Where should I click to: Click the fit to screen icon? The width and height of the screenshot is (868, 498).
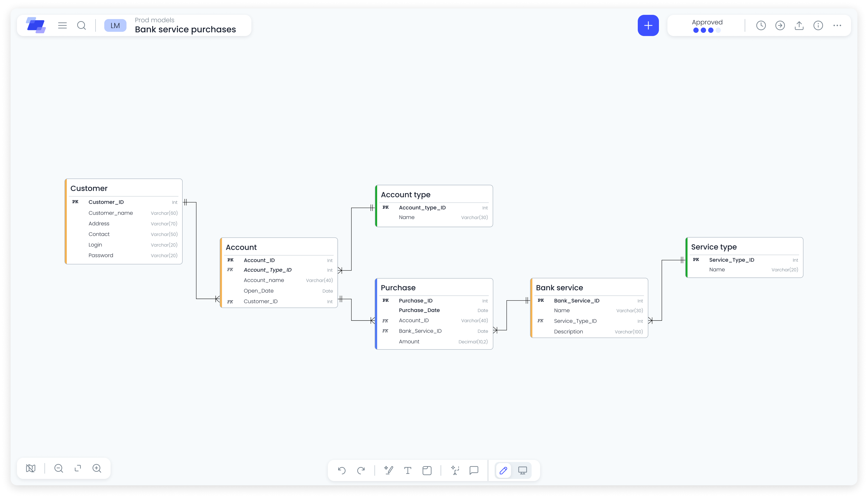tap(78, 468)
